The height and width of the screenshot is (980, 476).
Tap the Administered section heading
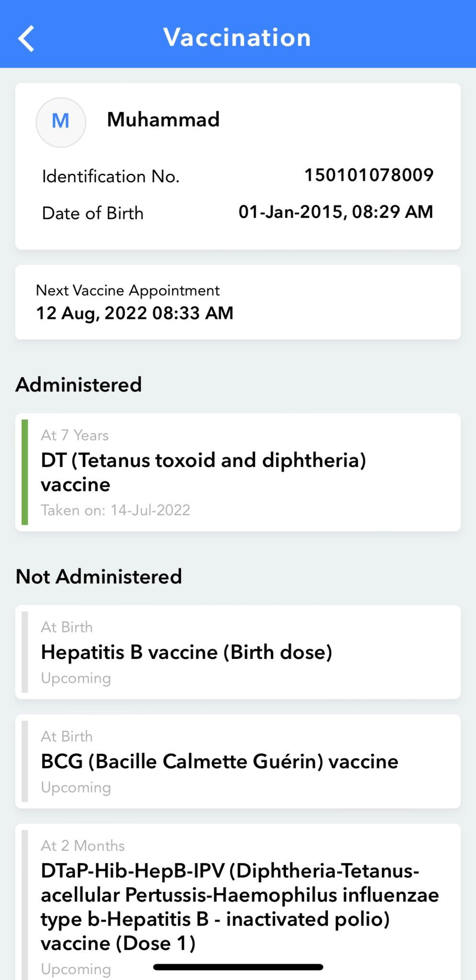tap(79, 385)
